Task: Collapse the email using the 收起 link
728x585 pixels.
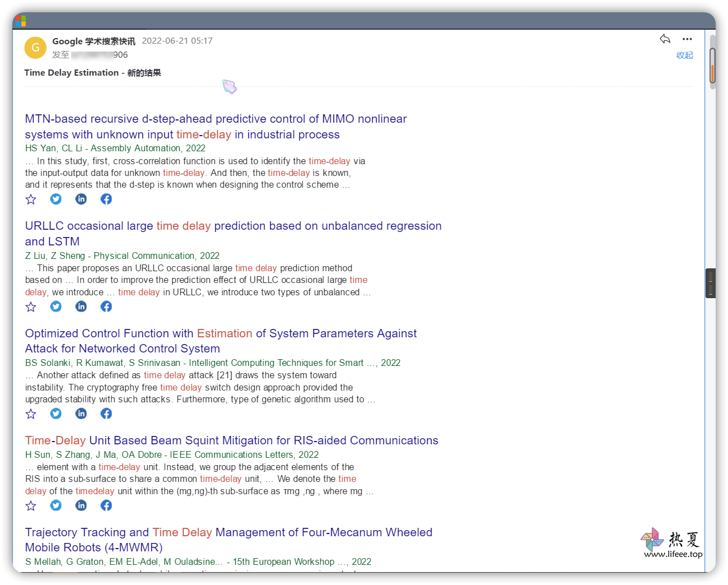Action: click(x=684, y=55)
